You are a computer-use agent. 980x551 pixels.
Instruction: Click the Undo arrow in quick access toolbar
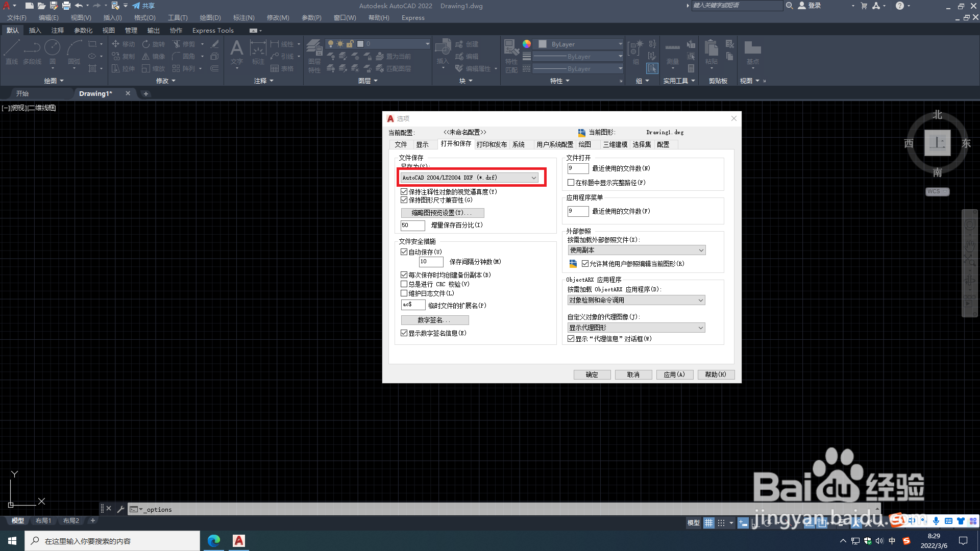pyautogui.click(x=79, y=6)
